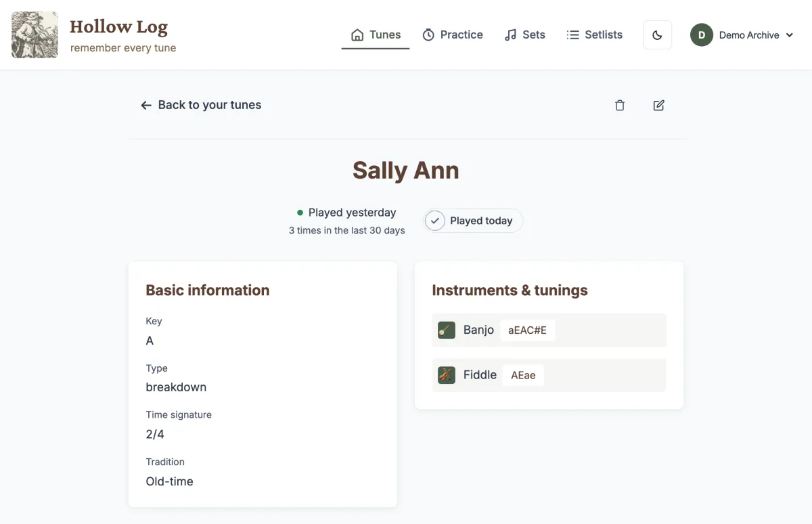Click the music note icon beside Sets

pyautogui.click(x=510, y=35)
